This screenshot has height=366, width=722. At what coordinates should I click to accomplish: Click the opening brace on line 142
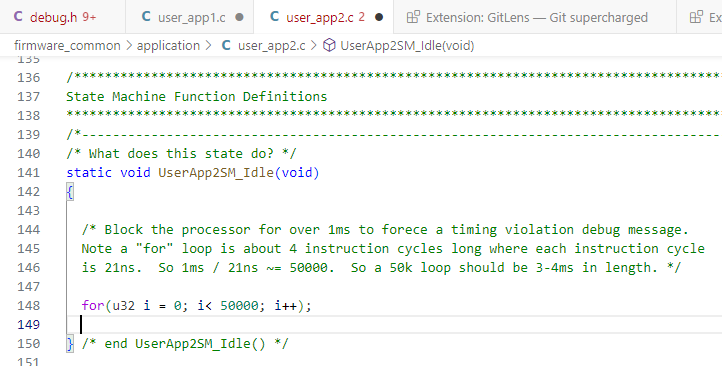70,192
